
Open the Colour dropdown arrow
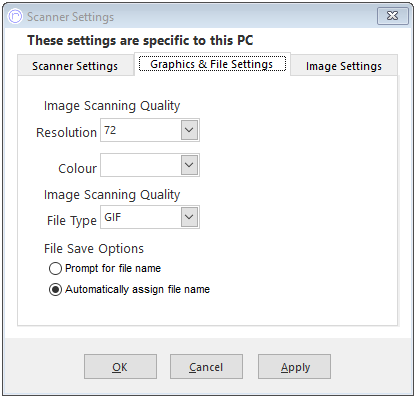[189, 165]
